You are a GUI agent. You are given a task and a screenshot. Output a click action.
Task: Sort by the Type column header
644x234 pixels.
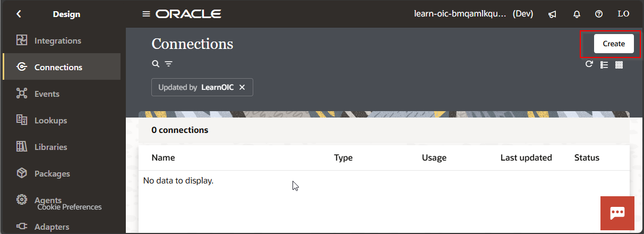(343, 157)
